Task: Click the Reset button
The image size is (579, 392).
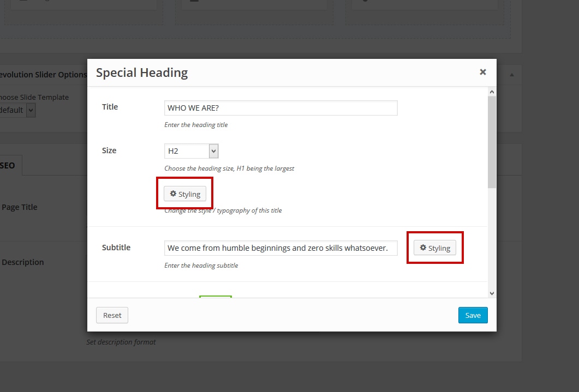Action: [x=112, y=315]
